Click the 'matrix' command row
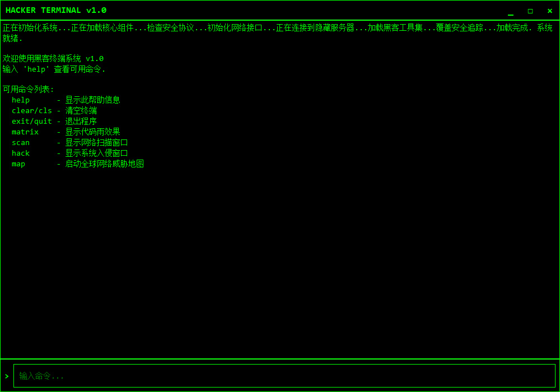Image resolution: width=560 pixels, height=392 pixels. coord(66,132)
